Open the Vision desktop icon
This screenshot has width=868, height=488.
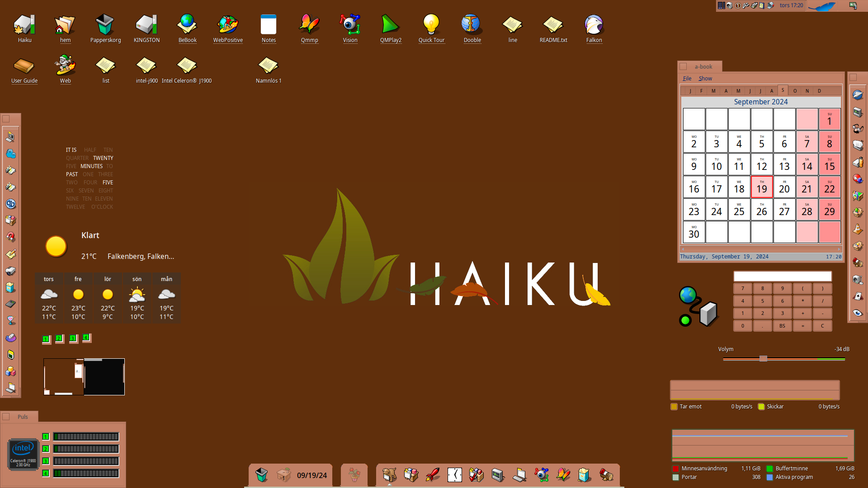(350, 25)
